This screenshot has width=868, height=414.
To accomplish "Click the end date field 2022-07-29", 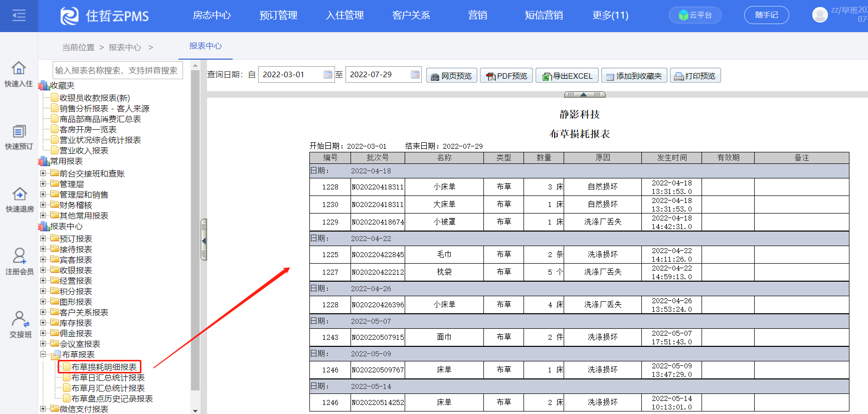I will (384, 75).
